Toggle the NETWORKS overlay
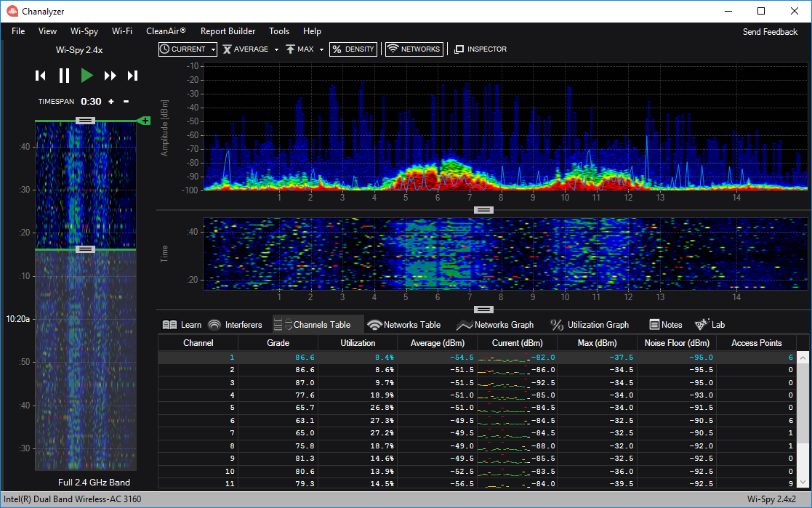This screenshot has width=812, height=508. click(x=414, y=49)
